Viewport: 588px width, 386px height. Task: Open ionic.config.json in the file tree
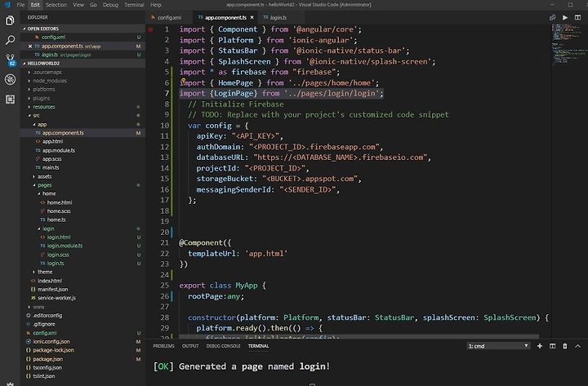(51, 341)
